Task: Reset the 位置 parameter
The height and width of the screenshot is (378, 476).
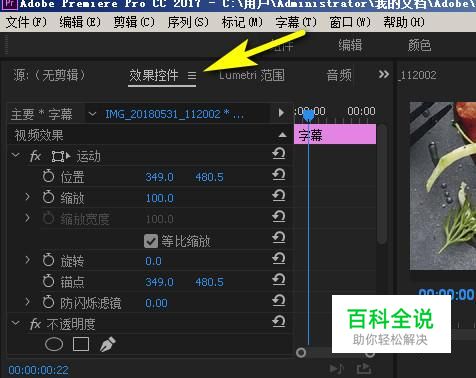Action: click(x=279, y=175)
